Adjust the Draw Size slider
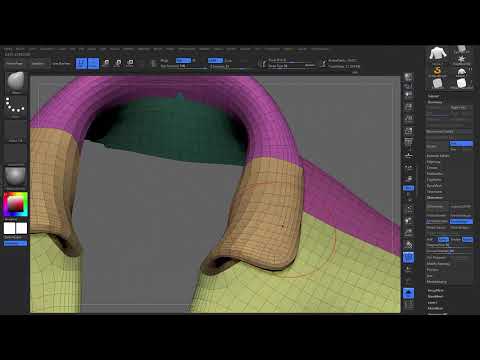 [290, 66]
